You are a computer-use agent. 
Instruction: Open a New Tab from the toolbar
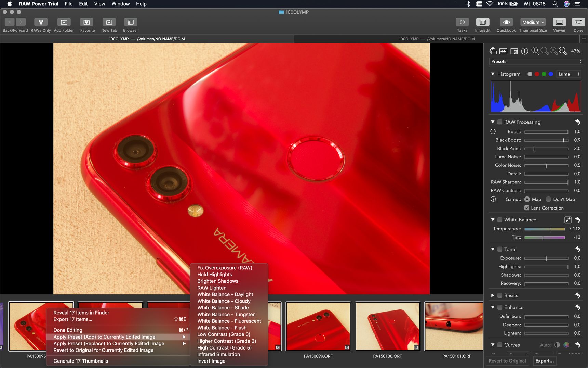(x=109, y=22)
